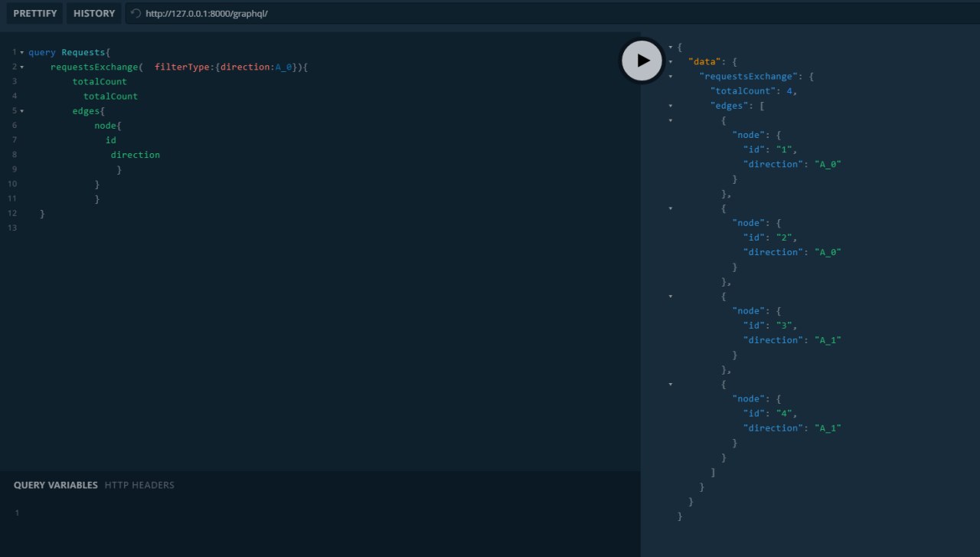Collapse the "data" object in the response
Screen dimensions: 980x557
[671, 61]
